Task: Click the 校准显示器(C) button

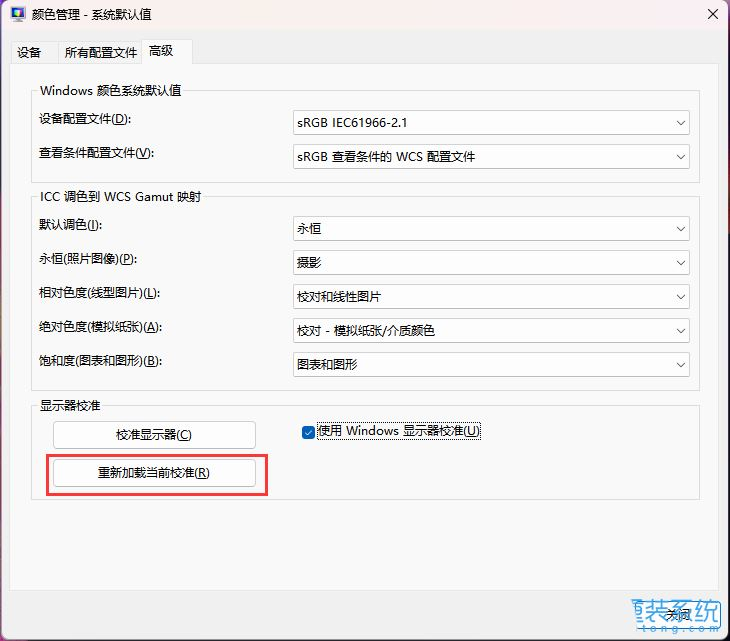Action: 154,435
